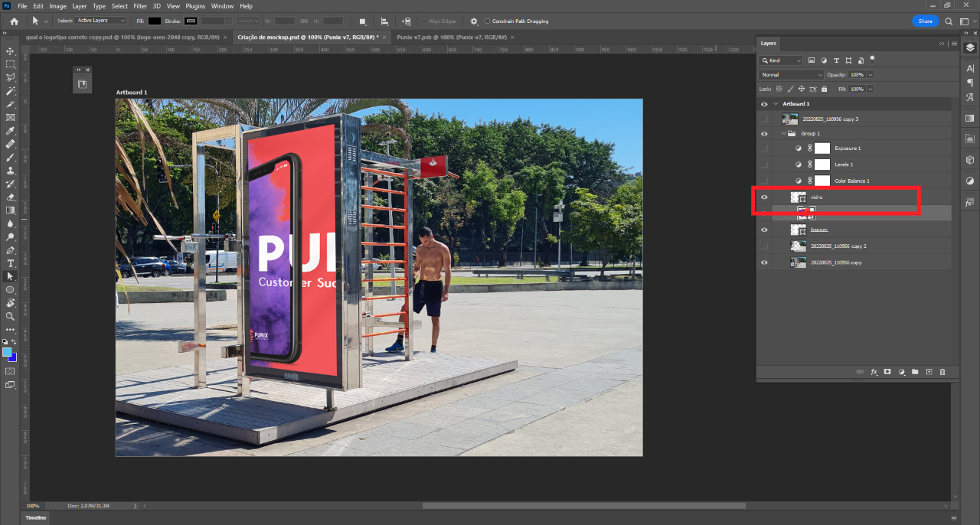Collapse the Group 1 folder arrow
The image size is (980, 525).
[x=784, y=134]
